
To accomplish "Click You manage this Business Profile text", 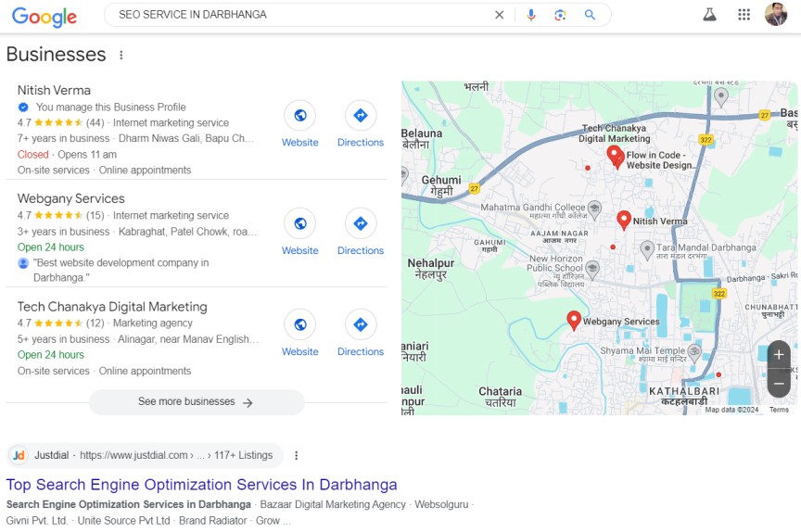I will pyautogui.click(x=111, y=108).
